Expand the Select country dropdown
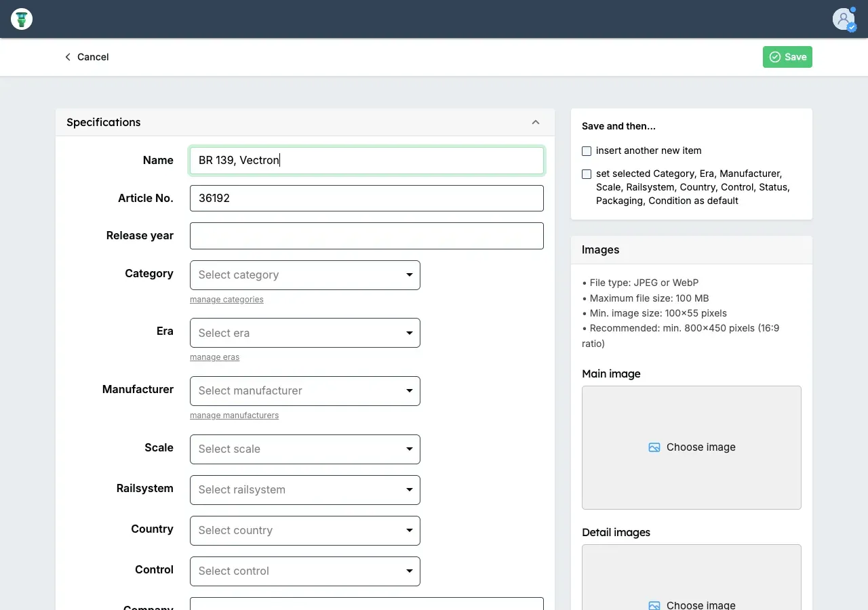This screenshot has height=610, width=868. (x=305, y=531)
